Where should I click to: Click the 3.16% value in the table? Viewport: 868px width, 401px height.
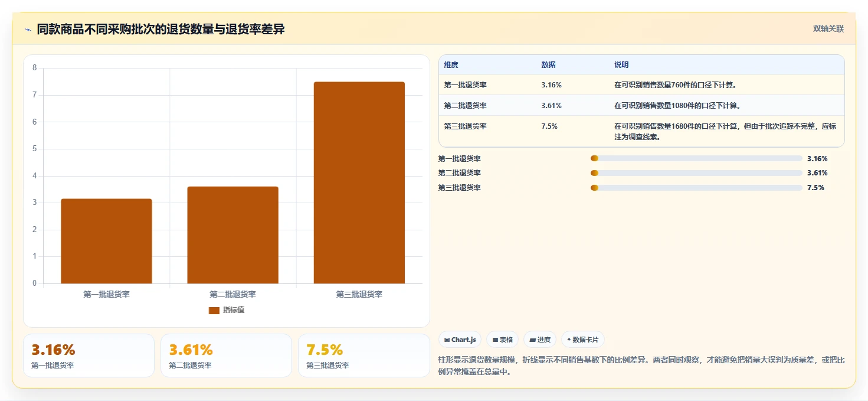[x=551, y=85]
